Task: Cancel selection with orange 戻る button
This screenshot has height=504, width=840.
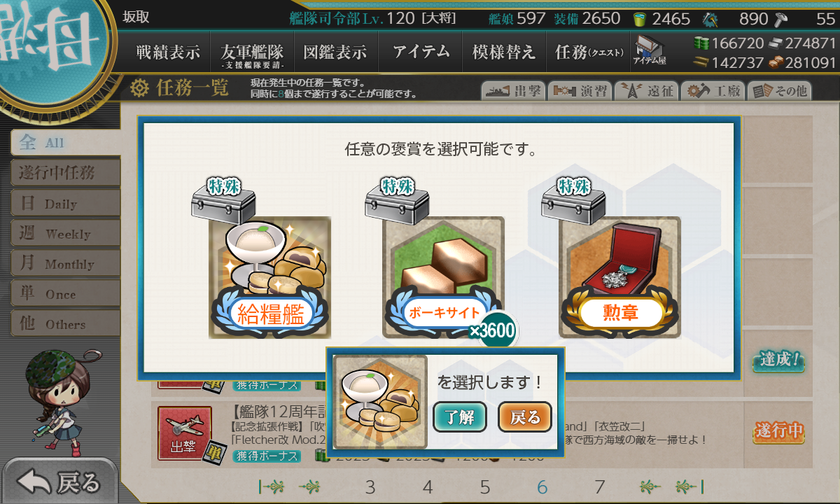Action: click(x=525, y=417)
